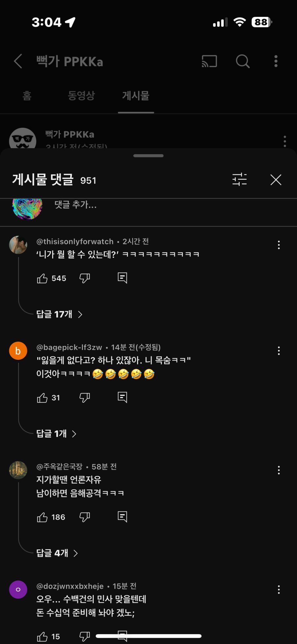The height and width of the screenshot is (644, 297).
Task: Open the reply icon on thisisonlyforwatch's comment
Action: tap(122, 278)
